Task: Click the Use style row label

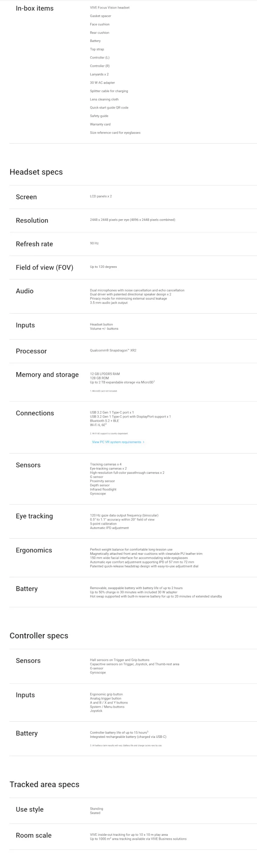Action: (30, 810)
